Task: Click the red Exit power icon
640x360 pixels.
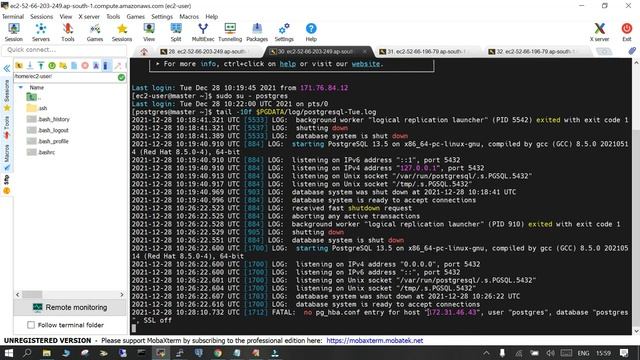Action: pos(627,32)
